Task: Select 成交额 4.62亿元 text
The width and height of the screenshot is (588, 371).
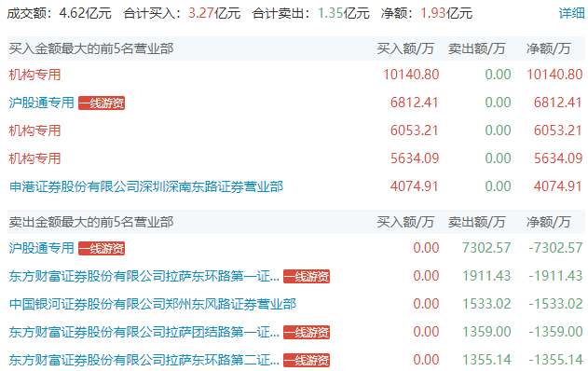Action: click(60, 13)
